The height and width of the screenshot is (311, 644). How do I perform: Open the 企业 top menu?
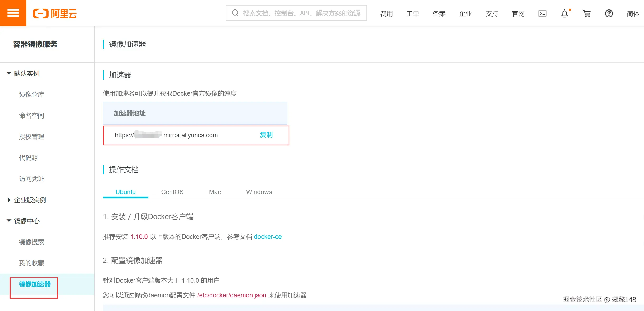point(466,14)
